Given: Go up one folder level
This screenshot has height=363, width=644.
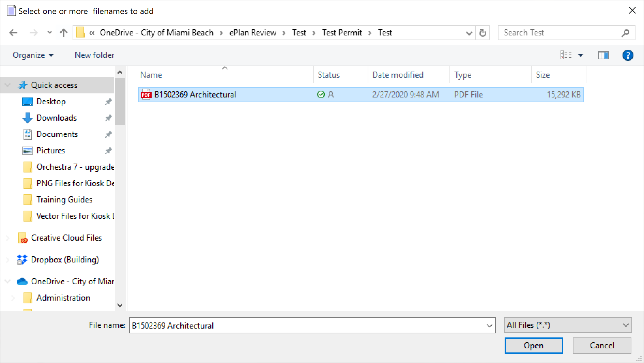Looking at the screenshot, I should (x=63, y=33).
